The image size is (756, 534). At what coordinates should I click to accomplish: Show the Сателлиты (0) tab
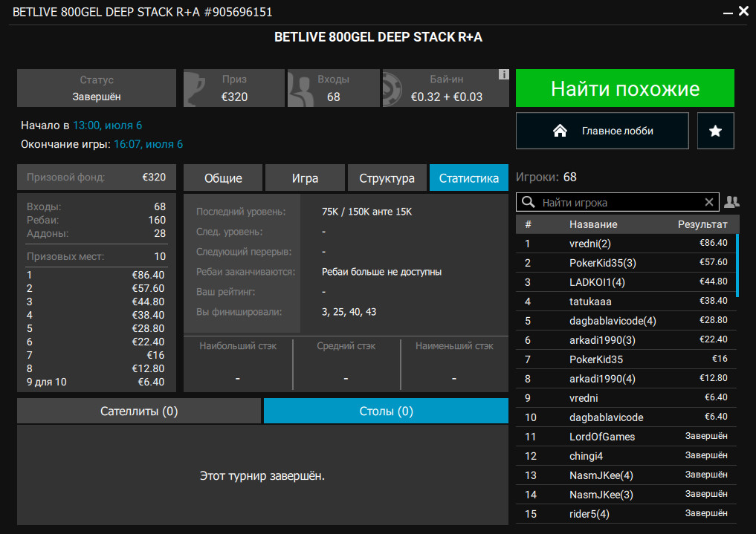pos(139,411)
